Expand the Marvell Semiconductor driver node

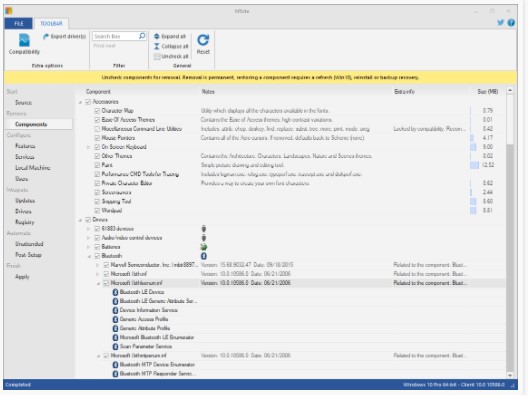[x=98, y=265]
